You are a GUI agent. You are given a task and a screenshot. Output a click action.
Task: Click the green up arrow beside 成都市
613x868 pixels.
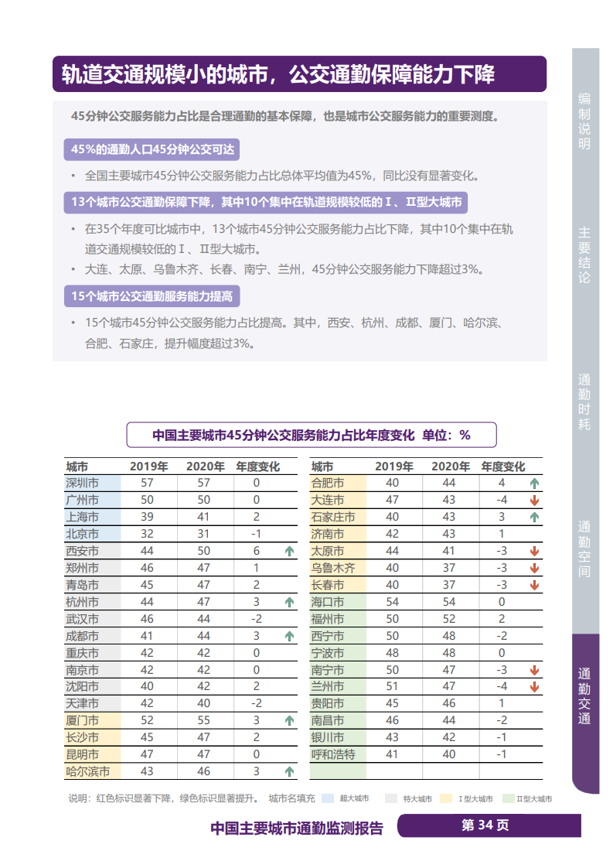[290, 636]
